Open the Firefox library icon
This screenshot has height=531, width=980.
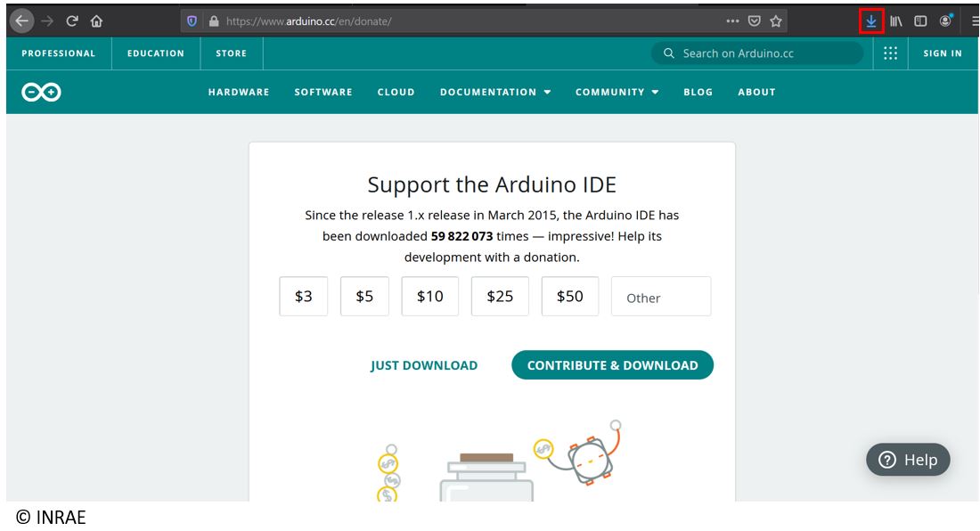[896, 21]
